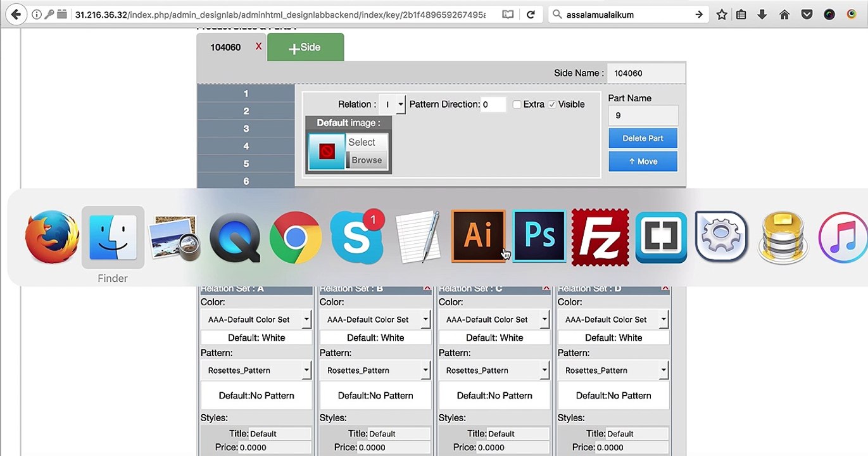Click the Part Name input field
Viewport: 868px width, 456px height.
[643, 115]
